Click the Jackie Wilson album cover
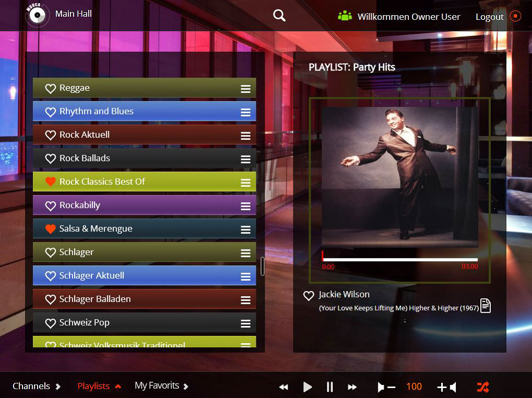 point(400,177)
